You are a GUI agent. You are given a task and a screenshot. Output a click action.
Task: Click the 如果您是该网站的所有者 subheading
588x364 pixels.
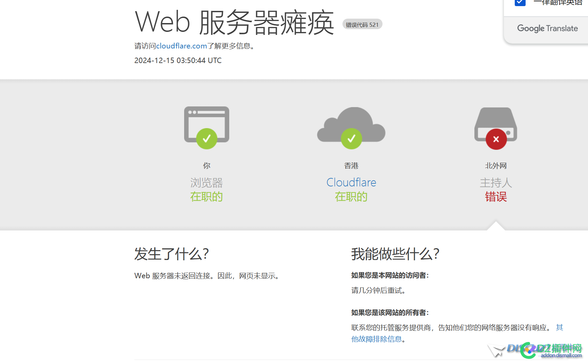[x=390, y=312]
